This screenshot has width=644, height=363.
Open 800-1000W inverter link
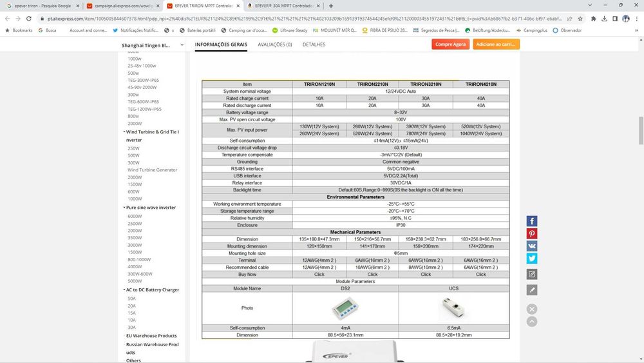(139, 259)
